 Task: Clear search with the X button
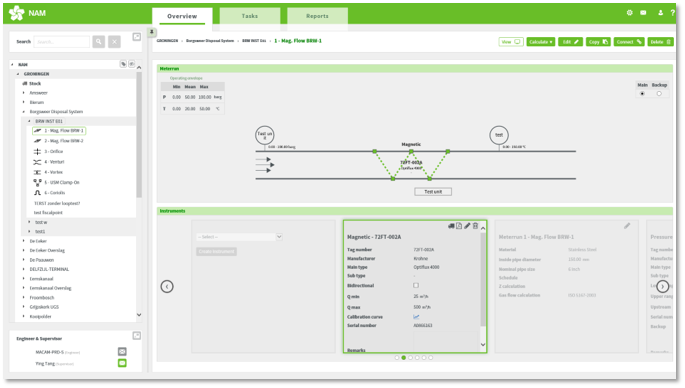pos(114,42)
